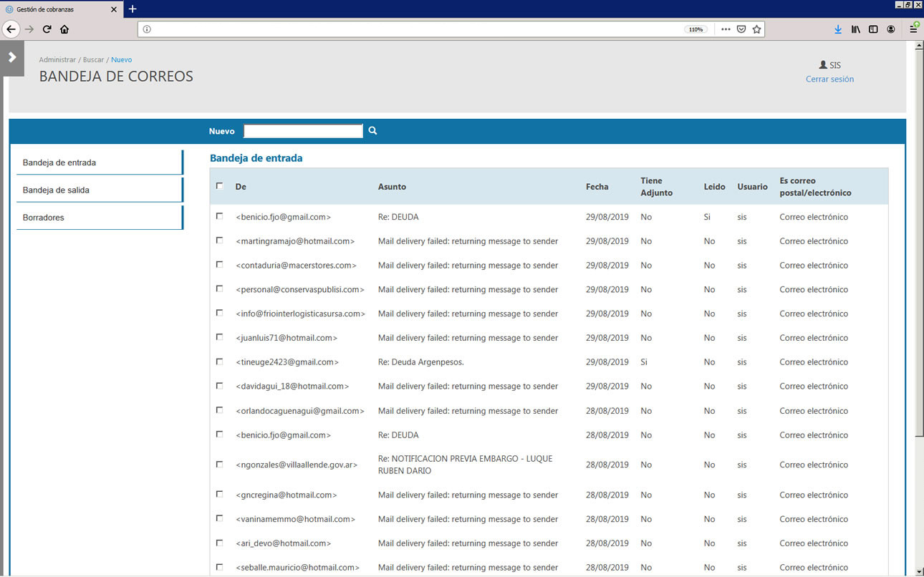Click Cerrar sesión link
The image size is (924, 577).
(x=829, y=79)
